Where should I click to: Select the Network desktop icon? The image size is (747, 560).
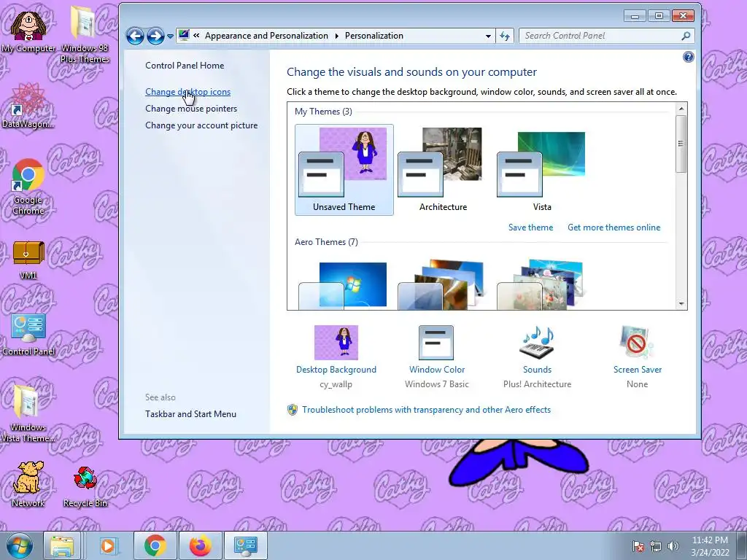click(28, 484)
